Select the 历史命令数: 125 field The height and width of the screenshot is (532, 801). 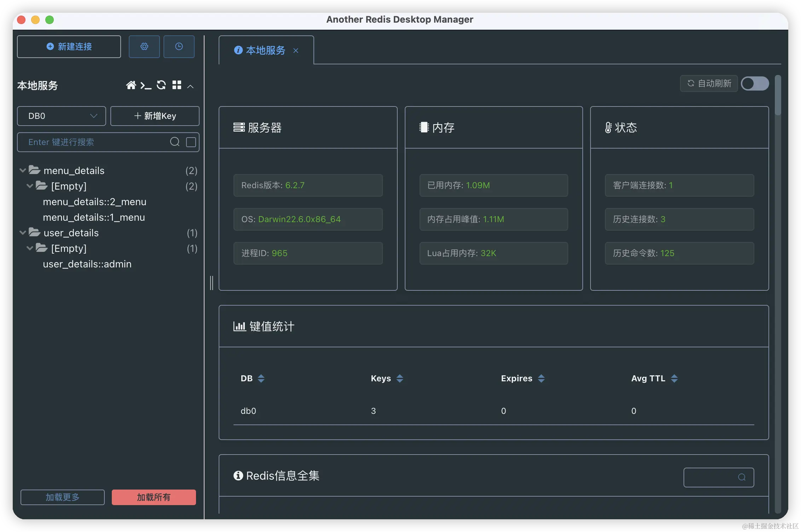[x=679, y=253]
